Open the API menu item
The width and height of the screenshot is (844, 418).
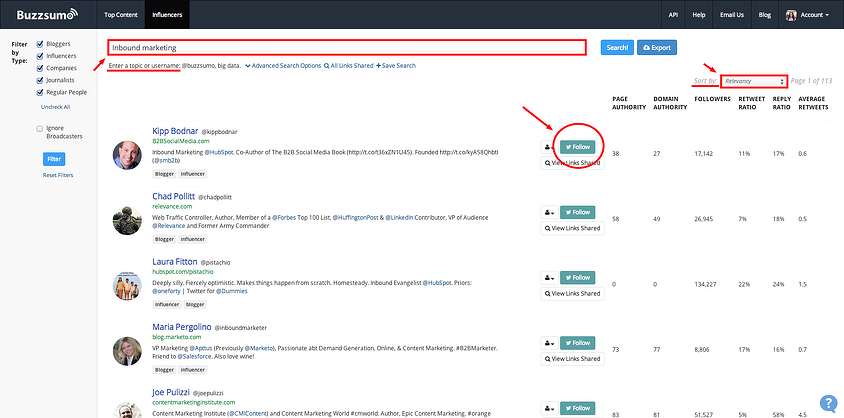673,15
